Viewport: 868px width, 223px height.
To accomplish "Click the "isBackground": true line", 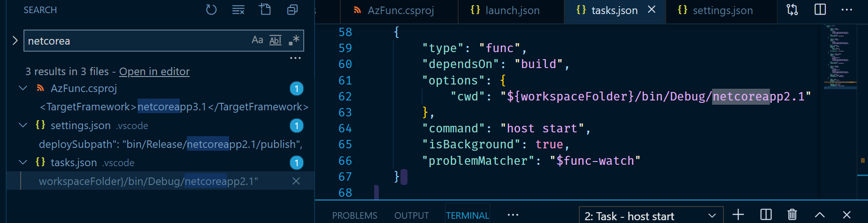I will pyautogui.click(x=496, y=145).
